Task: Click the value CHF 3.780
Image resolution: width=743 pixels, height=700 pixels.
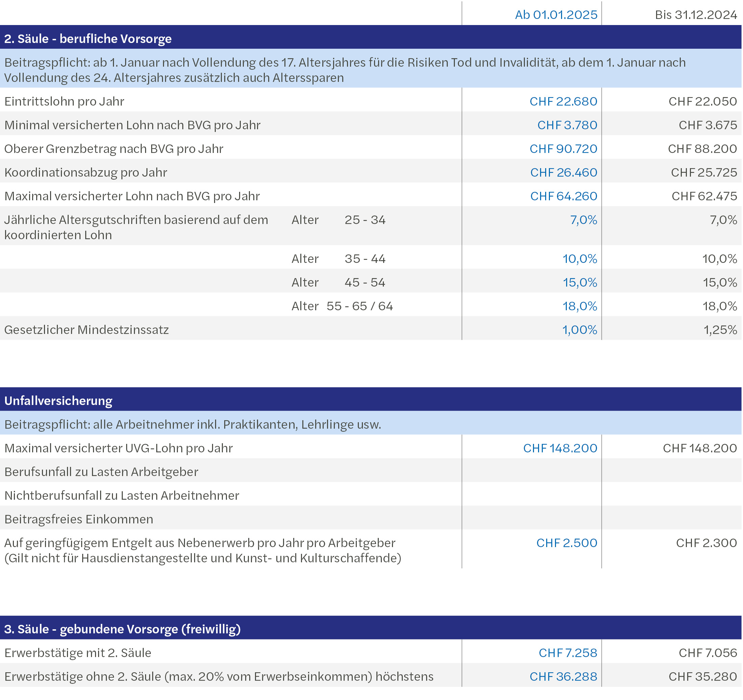Action: point(567,125)
